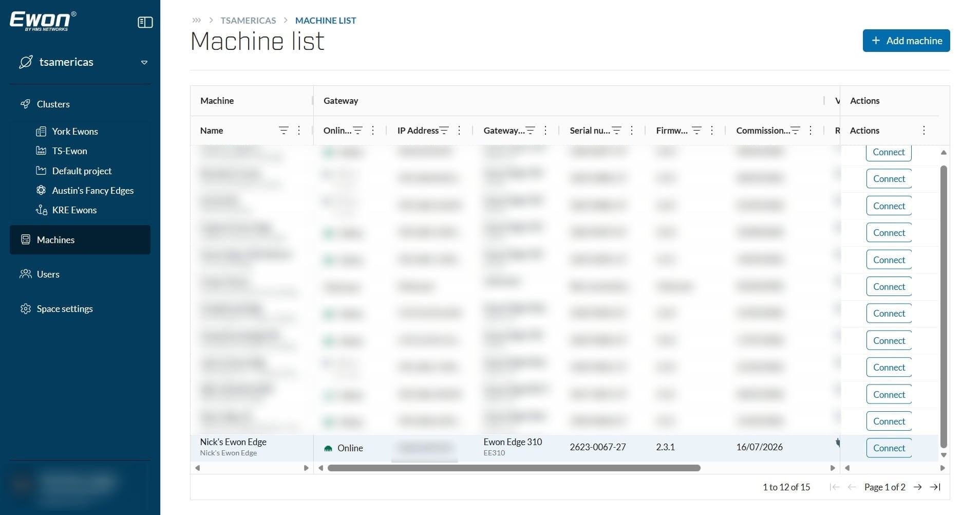The height and width of the screenshot is (515, 980).
Task: Filter the Serial number column
Action: coord(617,131)
